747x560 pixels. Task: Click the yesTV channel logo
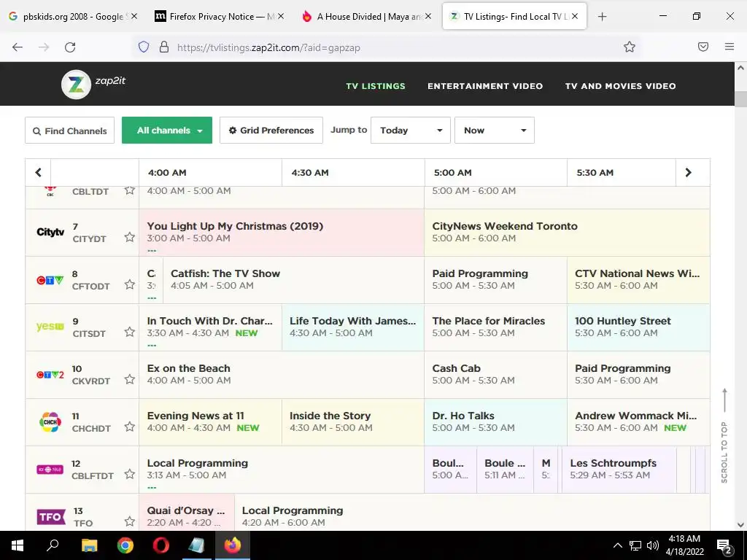tap(50, 327)
